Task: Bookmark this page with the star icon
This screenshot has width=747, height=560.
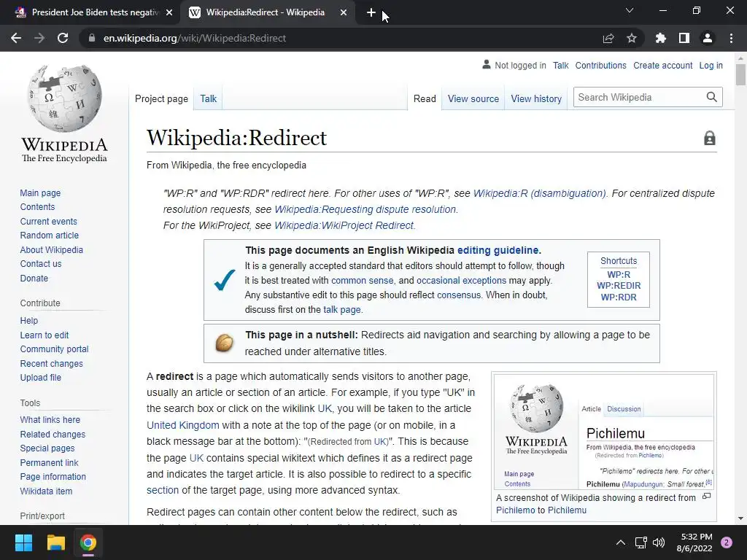Action: tap(632, 38)
